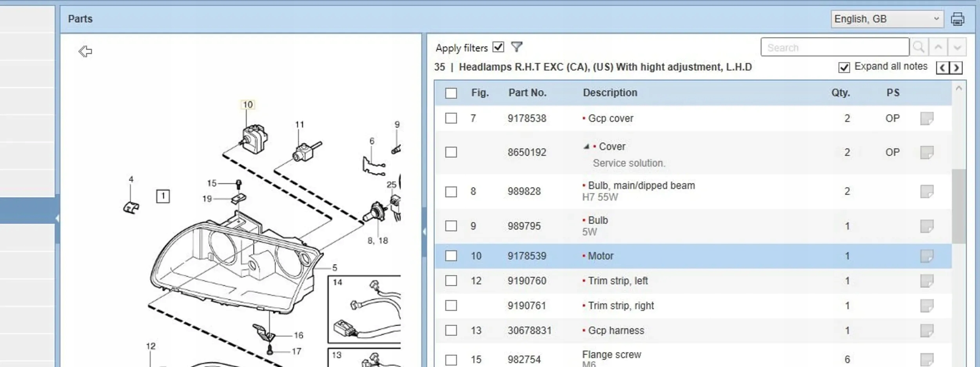Click the Headlamps R.H.T EXC section title

(605, 67)
